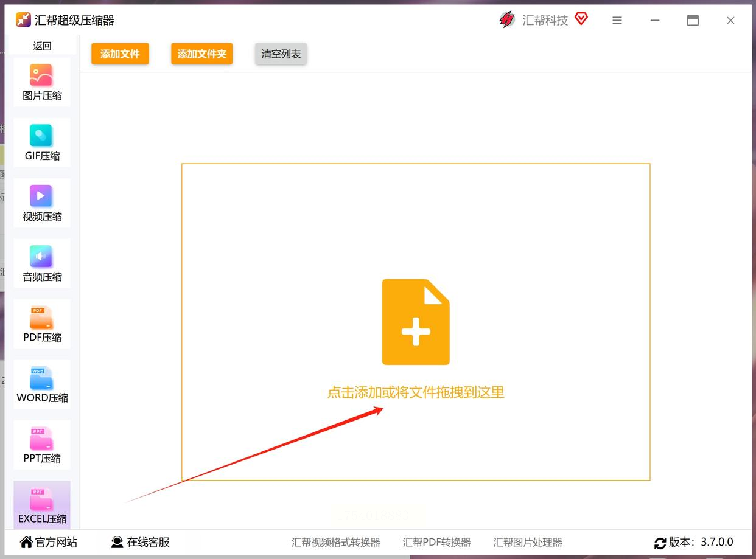The image size is (756, 559).
Task: Click the 添加文件 button
Action: (x=120, y=54)
